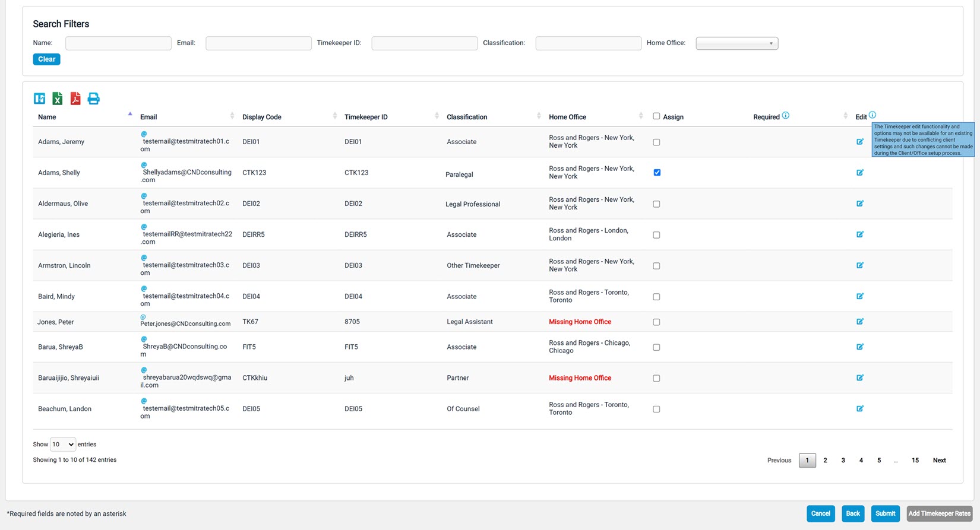Jump to page 15 of results
Image resolution: width=980 pixels, height=530 pixels.
pyautogui.click(x=915, y=461)
